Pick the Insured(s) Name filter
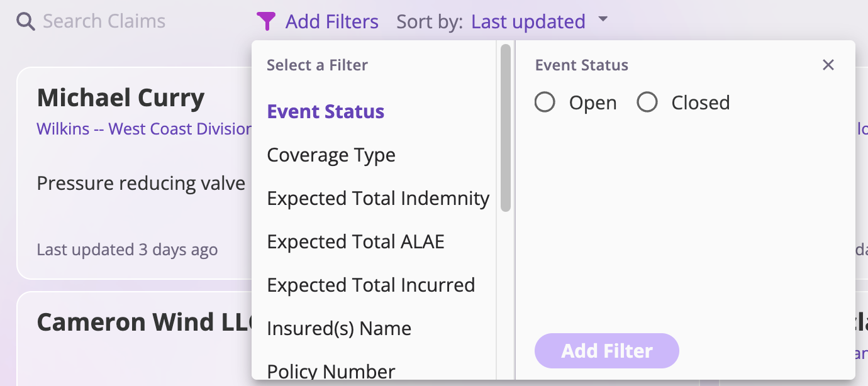The width and height of the screenshot is (868, 386). coord(339,328)
